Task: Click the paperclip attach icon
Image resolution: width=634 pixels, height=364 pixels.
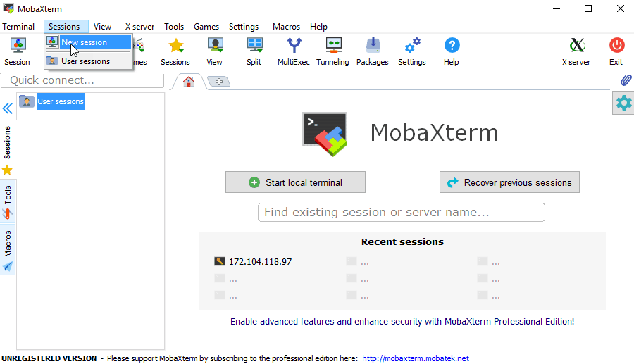Action: click(626, 80)
